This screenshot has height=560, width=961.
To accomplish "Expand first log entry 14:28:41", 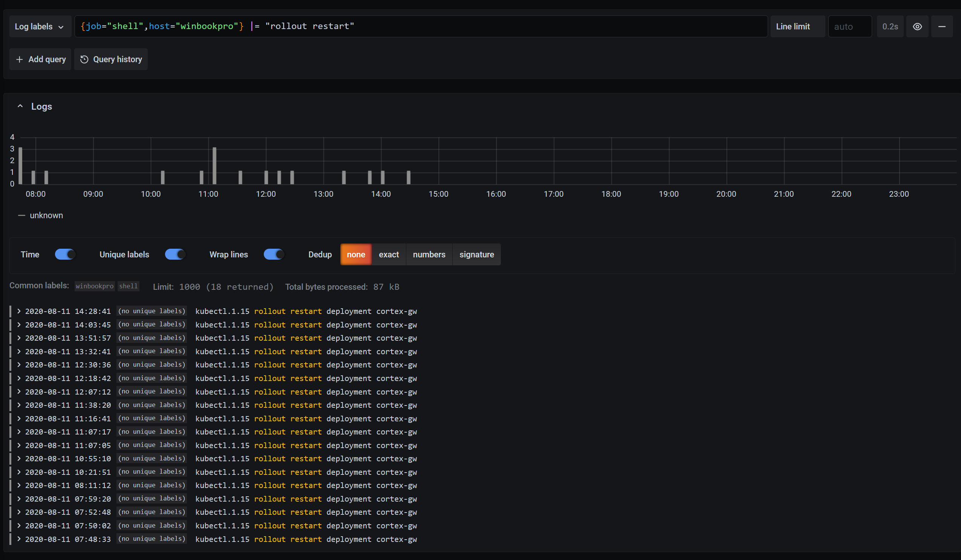I will point(17,311).
